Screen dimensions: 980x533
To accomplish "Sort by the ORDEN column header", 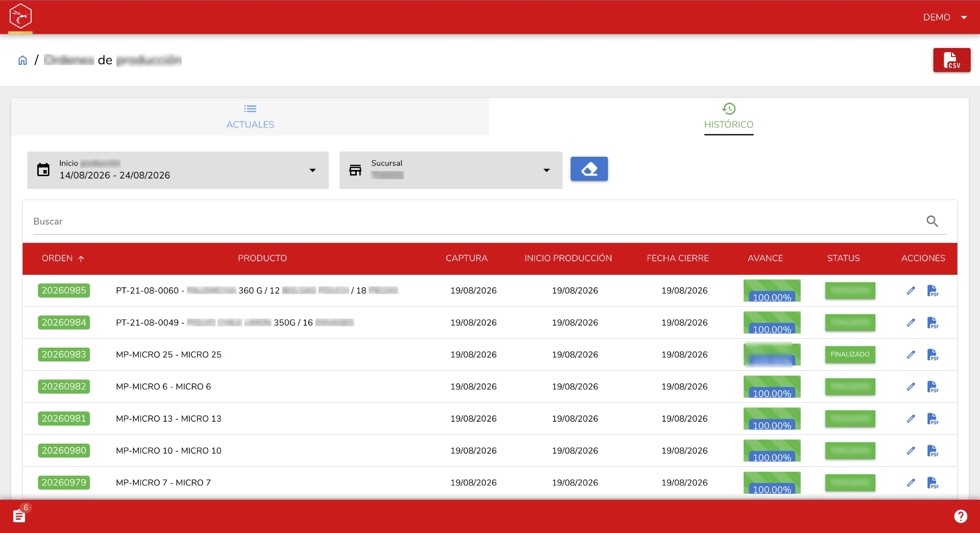I will (63, 258).
